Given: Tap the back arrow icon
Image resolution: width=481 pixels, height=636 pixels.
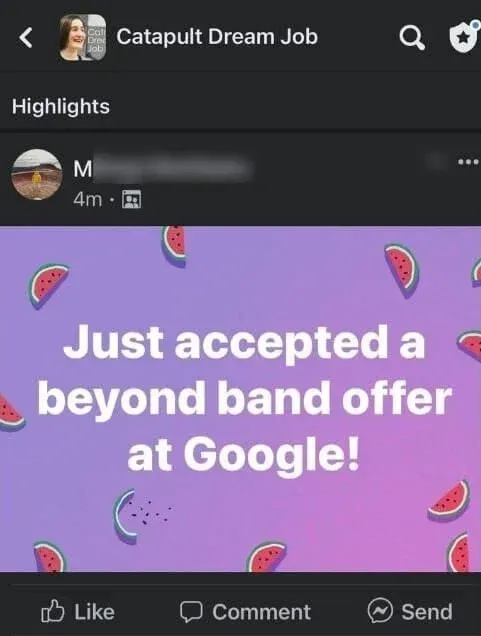Looking at the screenshot, I should coord(26,37).
